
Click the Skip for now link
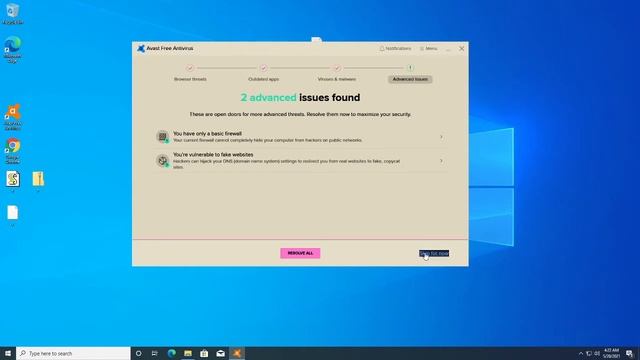pyautogui.click(x=434, y=253)
